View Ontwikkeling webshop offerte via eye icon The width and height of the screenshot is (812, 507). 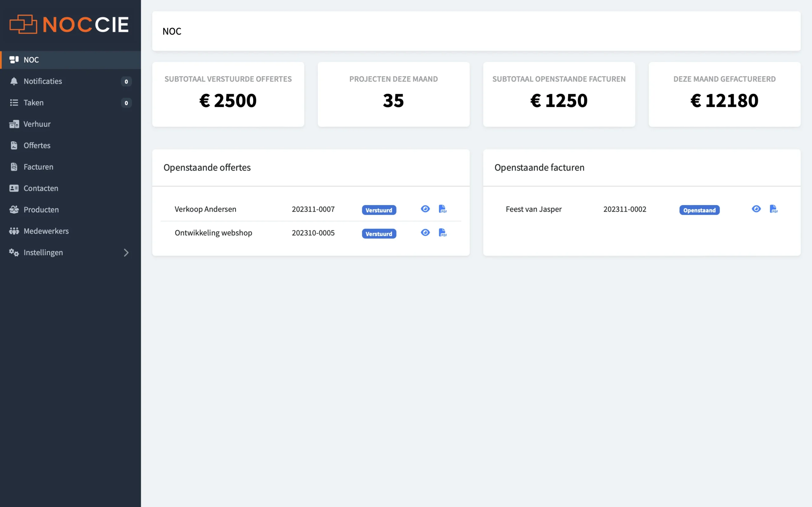click(425, 232)
